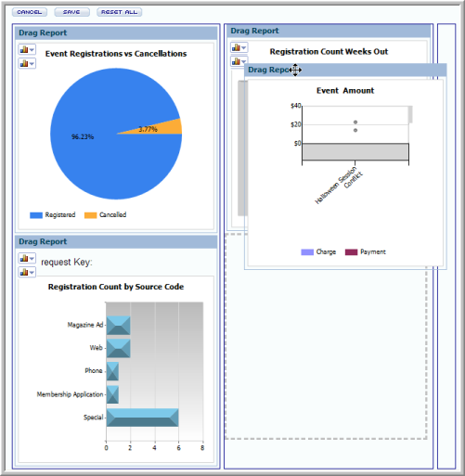Open top chart-type dropdown in Event Registrations panel
The height and width of the screenshot is (476, 465).
(27, 49)
